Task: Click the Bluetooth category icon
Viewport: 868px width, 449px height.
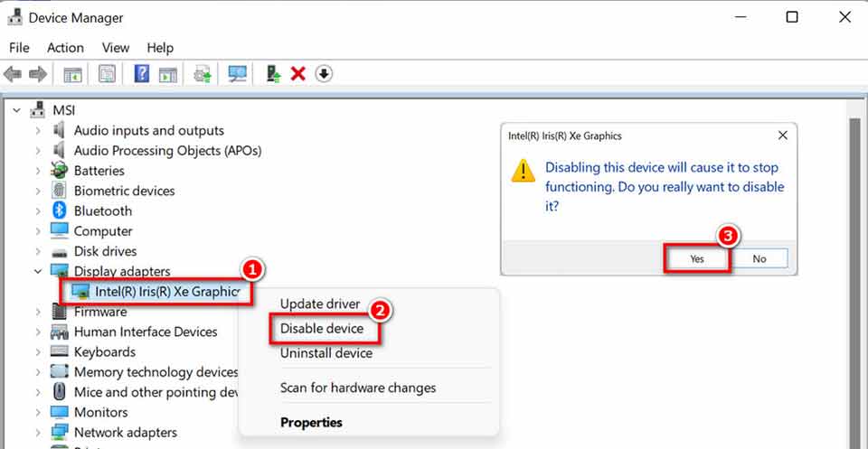Action: coord(60,210)
